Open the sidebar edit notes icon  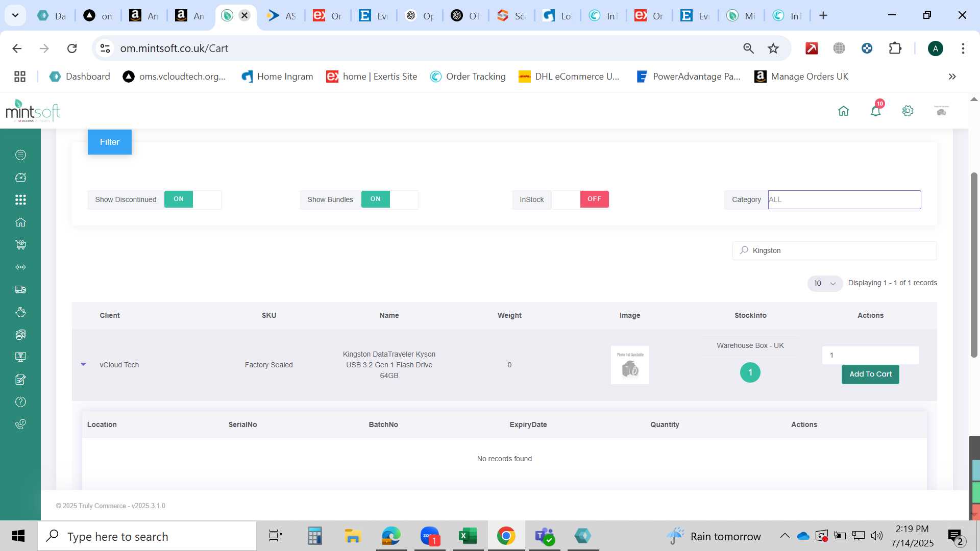point(20,380)
